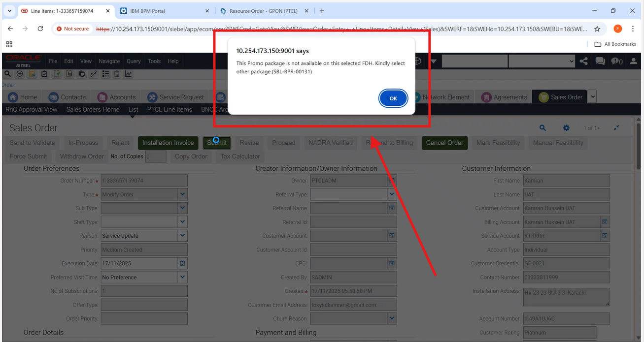Click the line chart icon in toolbar
644x342 pixels.
click(x=128, y=74)
